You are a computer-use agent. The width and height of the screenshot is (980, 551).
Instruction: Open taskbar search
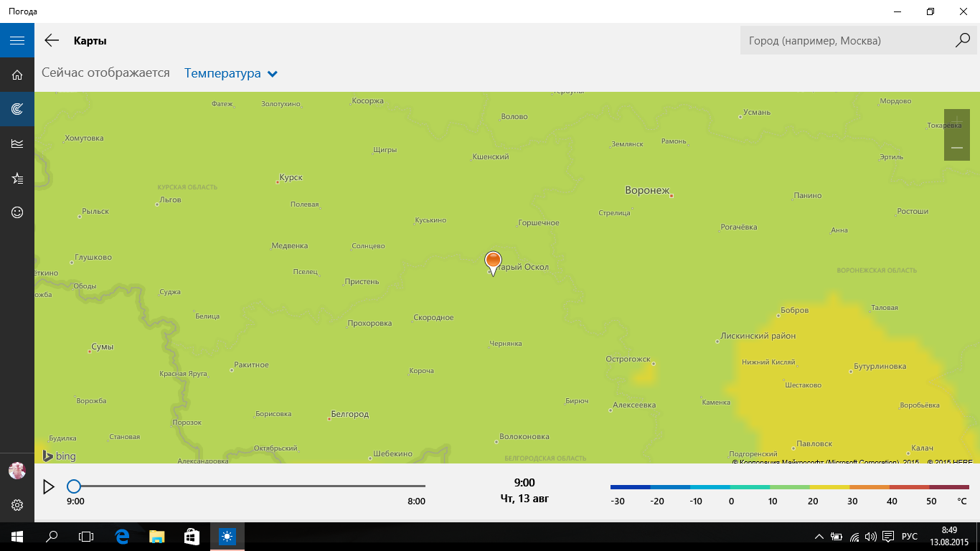(x=52, y=537)
